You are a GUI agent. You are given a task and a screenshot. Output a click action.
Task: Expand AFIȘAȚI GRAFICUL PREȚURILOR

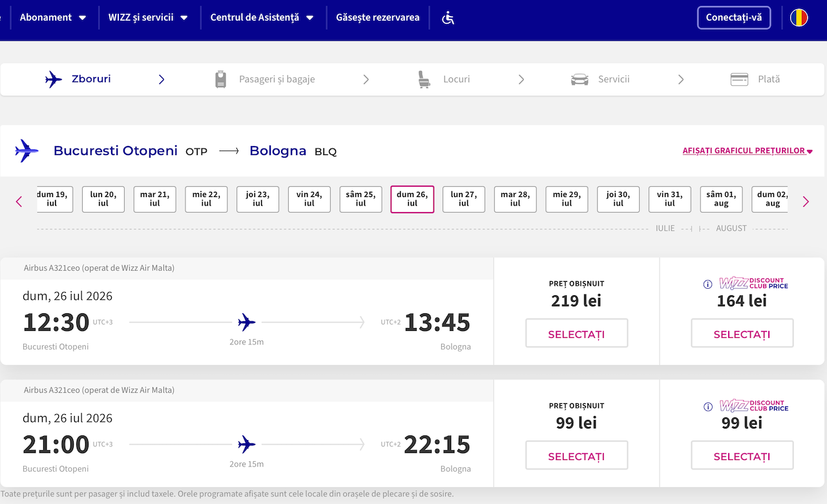click(748, 151)
